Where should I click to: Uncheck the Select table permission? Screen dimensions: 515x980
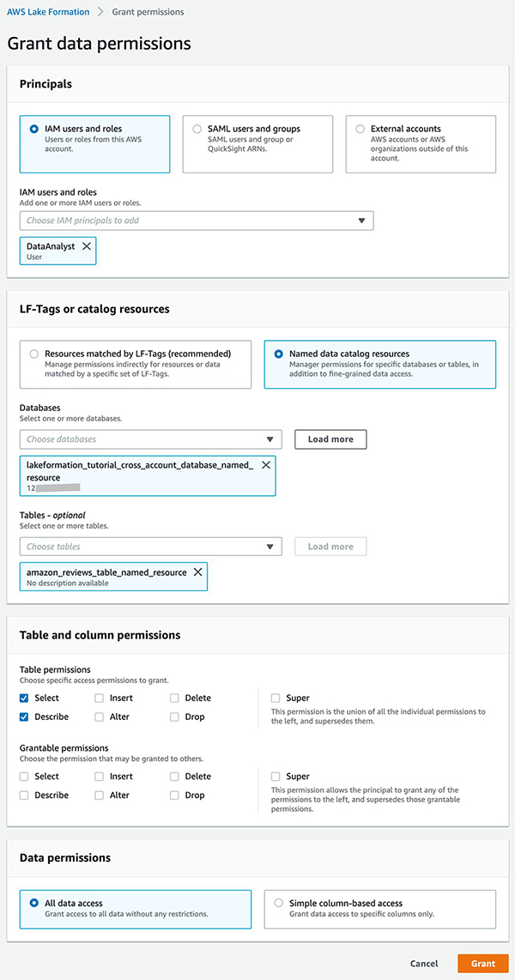pos(24,699)
